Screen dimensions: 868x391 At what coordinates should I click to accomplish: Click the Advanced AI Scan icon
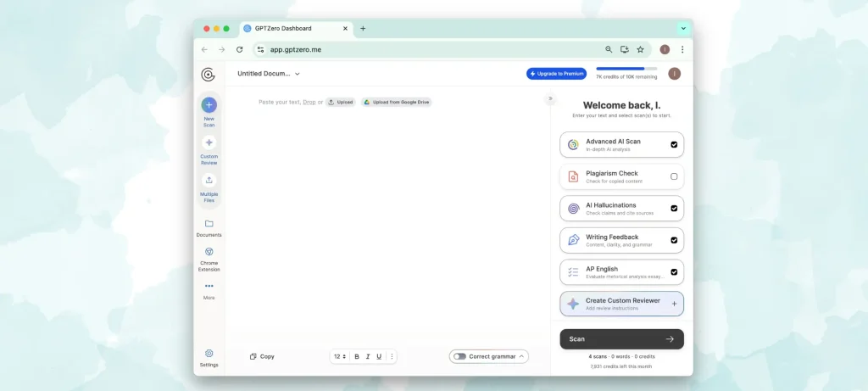pos(573,144)
